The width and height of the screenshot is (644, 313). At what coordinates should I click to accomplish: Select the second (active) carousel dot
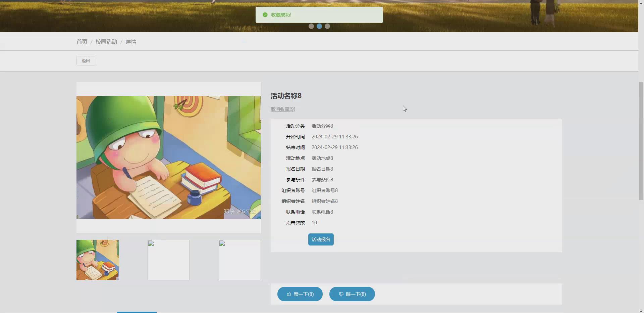(x=319, y=26)
